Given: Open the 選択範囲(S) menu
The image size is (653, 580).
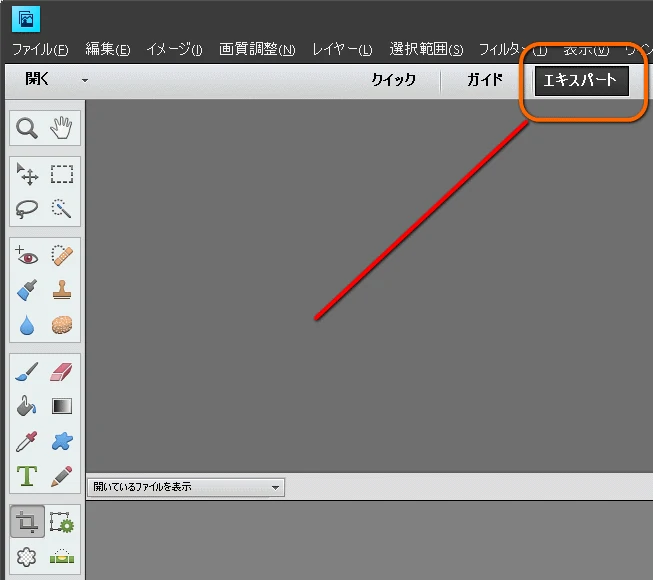Looking at the screenshot, I should 426,50.
